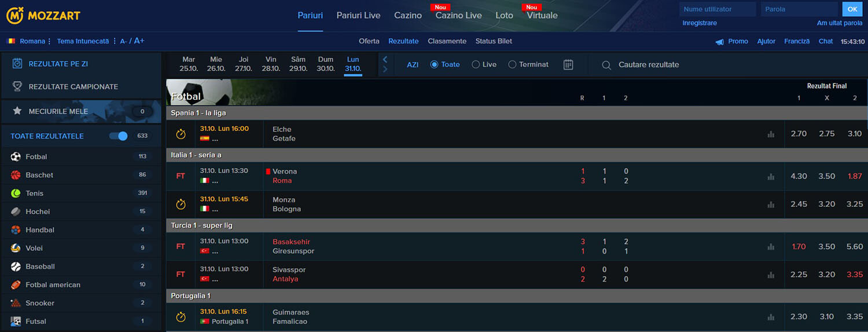Open statistics icon for Verona vs Roma
The width and height of the screenshot is (868, 332).
tap(771, 177)
